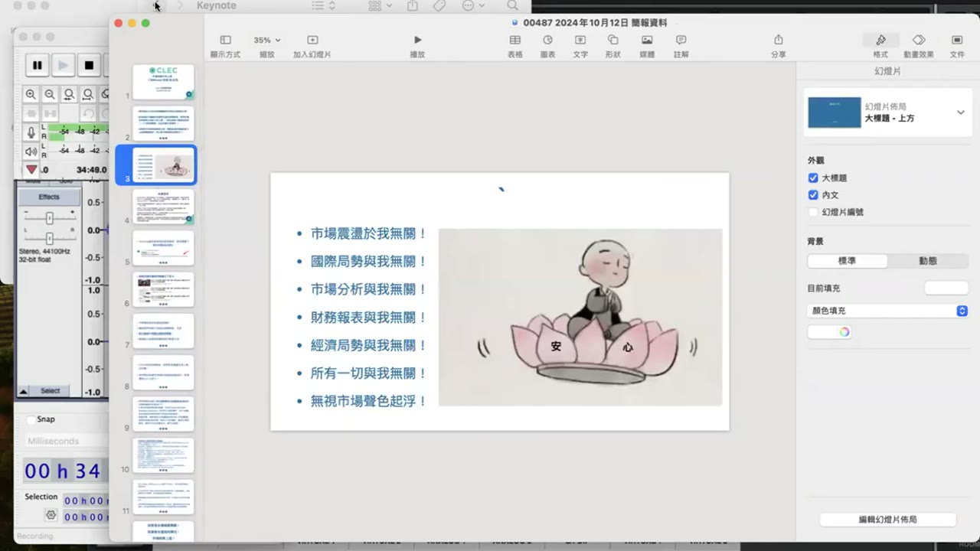This screenshot has width=980, height=551.
Task: Click the 編輯幻燈片佈局 button
Action: point(888,520)
